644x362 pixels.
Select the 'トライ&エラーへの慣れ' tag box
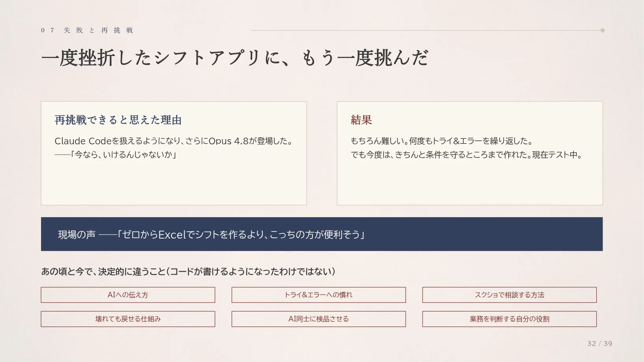[318, 295]
